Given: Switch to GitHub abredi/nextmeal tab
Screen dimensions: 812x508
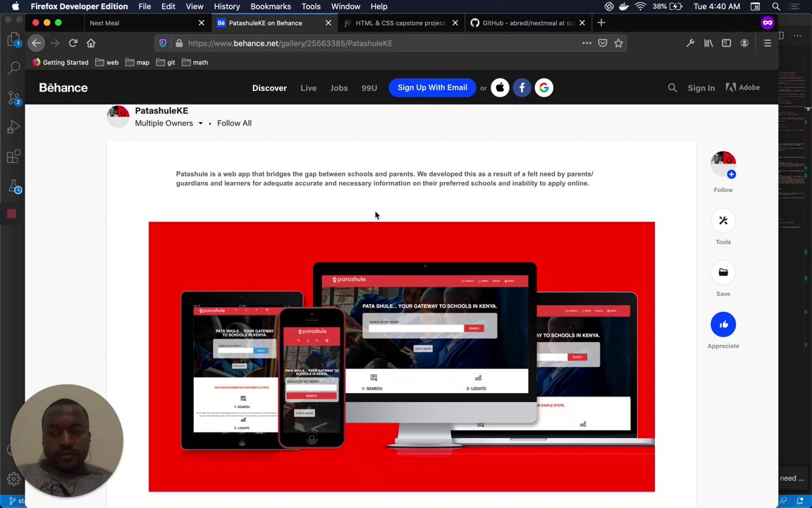Looking at the screenshot, I should point(528,23).
